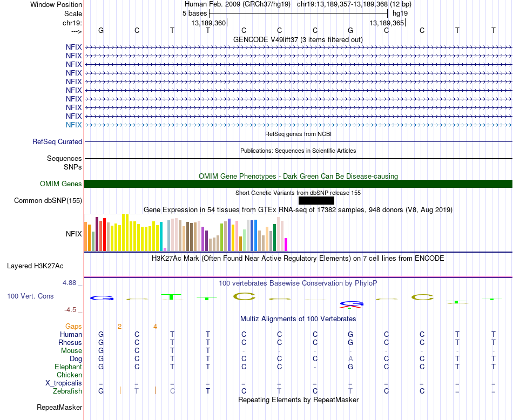Click the "Human Feb. 2009 (GRCh37/hg19)" text
Viewport: 513px width, 420px height.
239,4
